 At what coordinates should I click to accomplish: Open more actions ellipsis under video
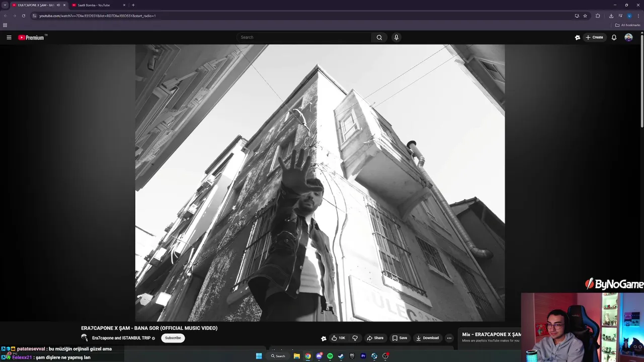pyautogui.click(x=449, y=338)
